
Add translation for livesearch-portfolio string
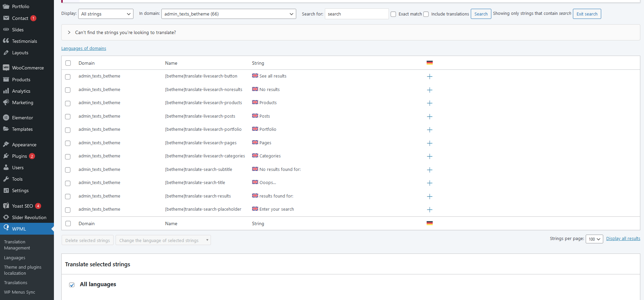click(429, 130)
